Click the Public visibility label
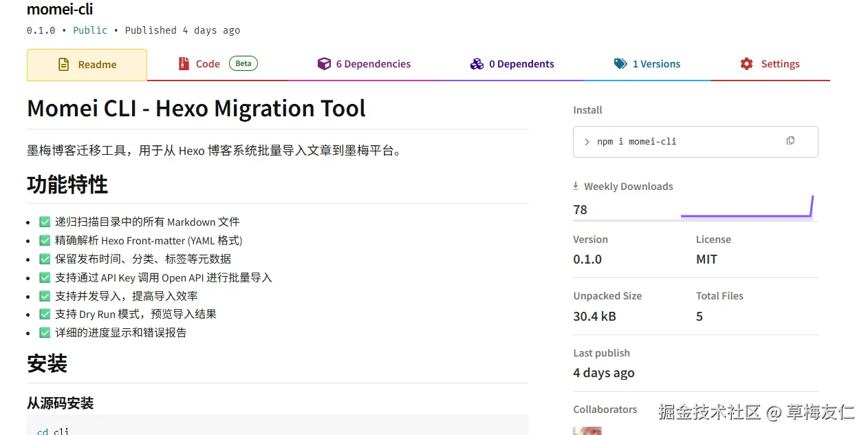This screenshot has width=868, height=435. tap(90, 30)
